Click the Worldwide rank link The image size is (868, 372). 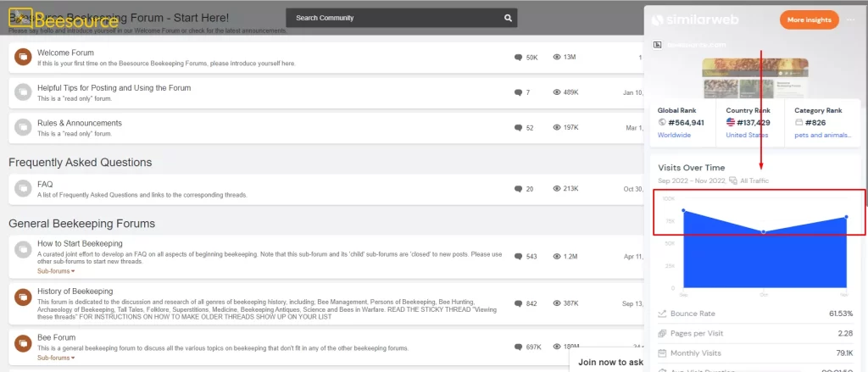click(x=674, y=135)
